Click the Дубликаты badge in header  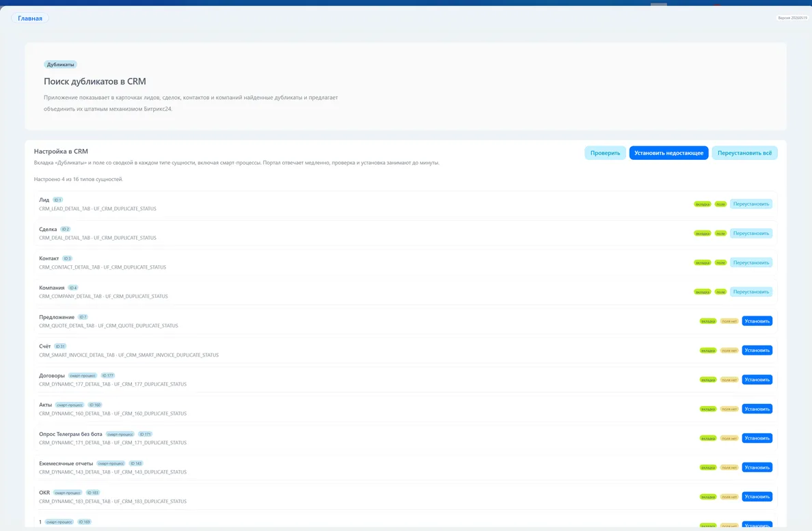60,65
